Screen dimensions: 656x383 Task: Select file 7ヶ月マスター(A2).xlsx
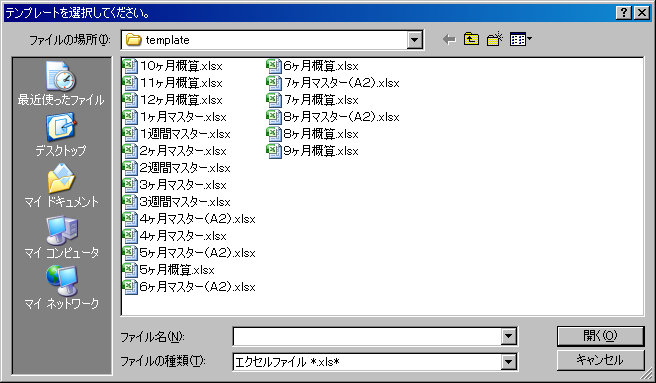333,83
